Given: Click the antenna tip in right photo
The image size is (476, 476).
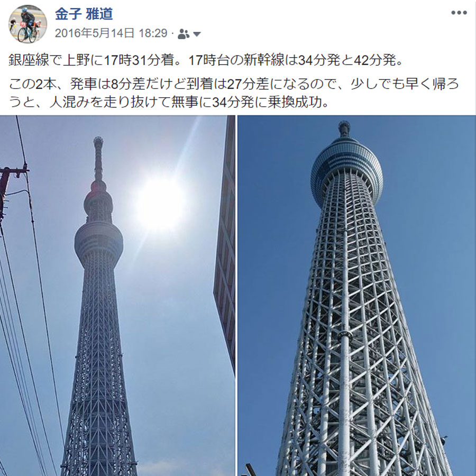Looking at the screenshot, I should click(344, 129).
